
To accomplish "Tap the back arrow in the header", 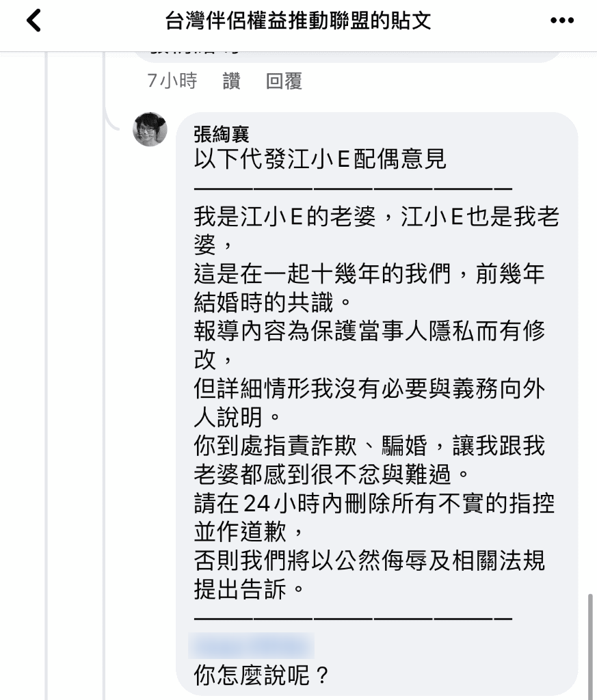I will tap(34, 21).
